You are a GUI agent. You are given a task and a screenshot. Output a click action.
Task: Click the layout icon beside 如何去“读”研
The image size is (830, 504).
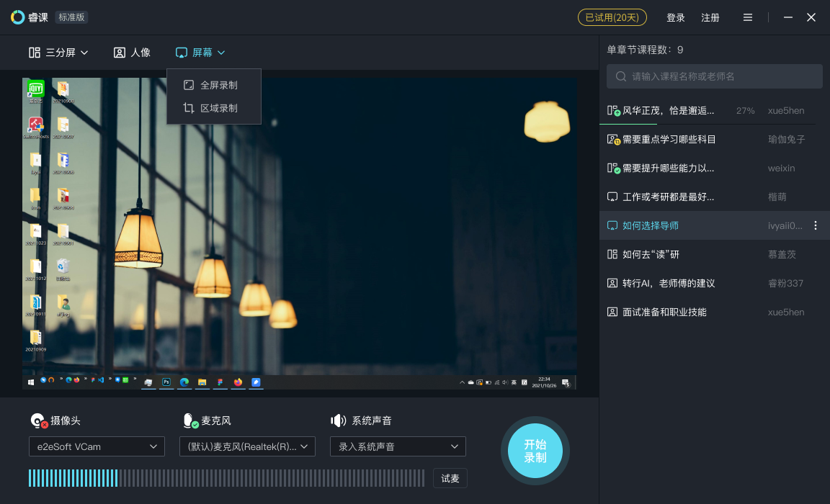click(612, 254)
